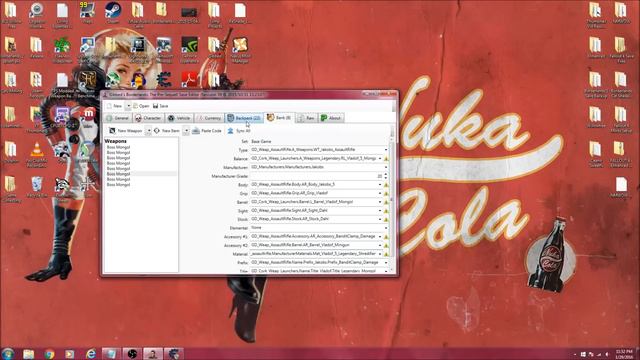Viewport: 640px width, 360px height.
Task: Click the Paste Code button
Action: coord(207,131)
